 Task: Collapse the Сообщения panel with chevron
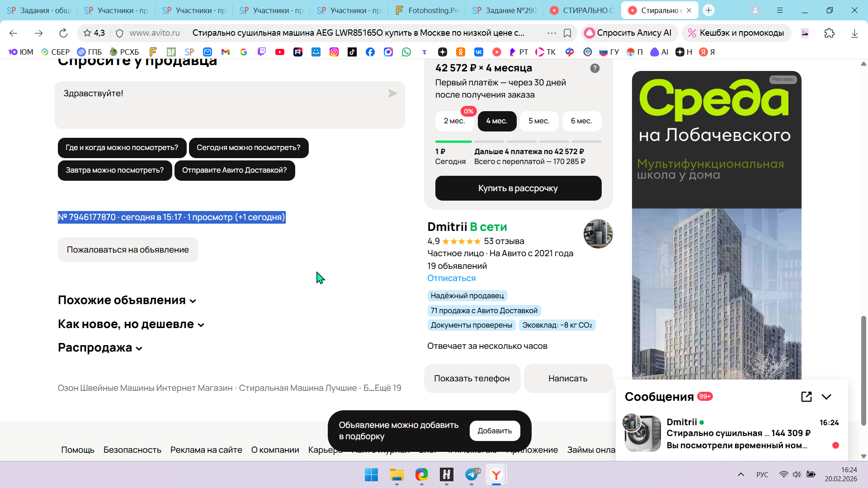pos(826,397)
